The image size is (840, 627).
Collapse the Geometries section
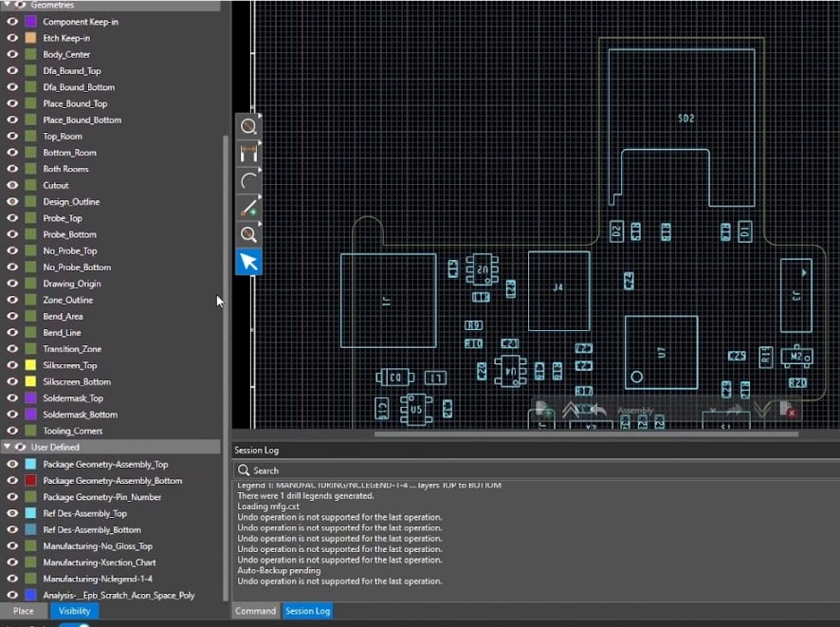[x=7, y=5]
